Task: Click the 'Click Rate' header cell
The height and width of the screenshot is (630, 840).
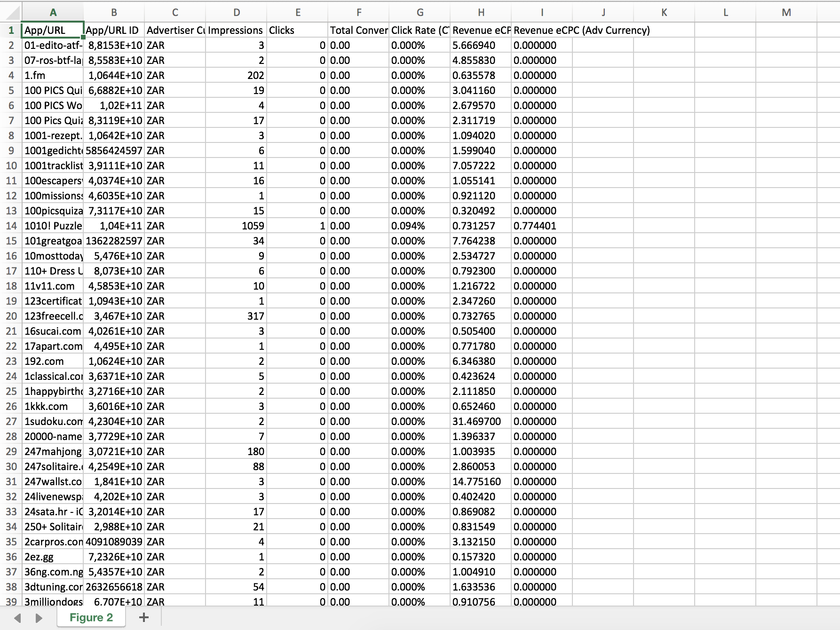Action: coord(420,30)
